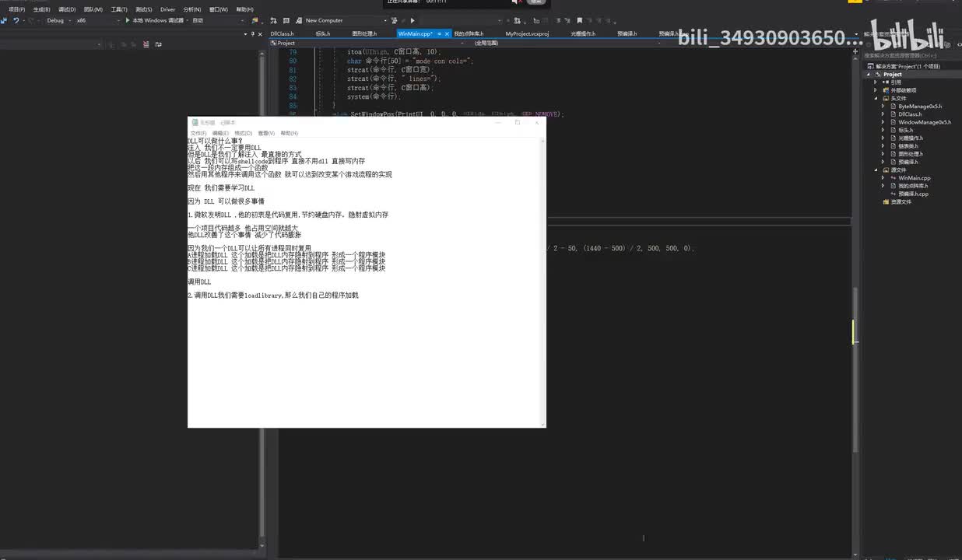
Task: Open the 分析(N) analyze menu
Action: [x=192, y=9]
